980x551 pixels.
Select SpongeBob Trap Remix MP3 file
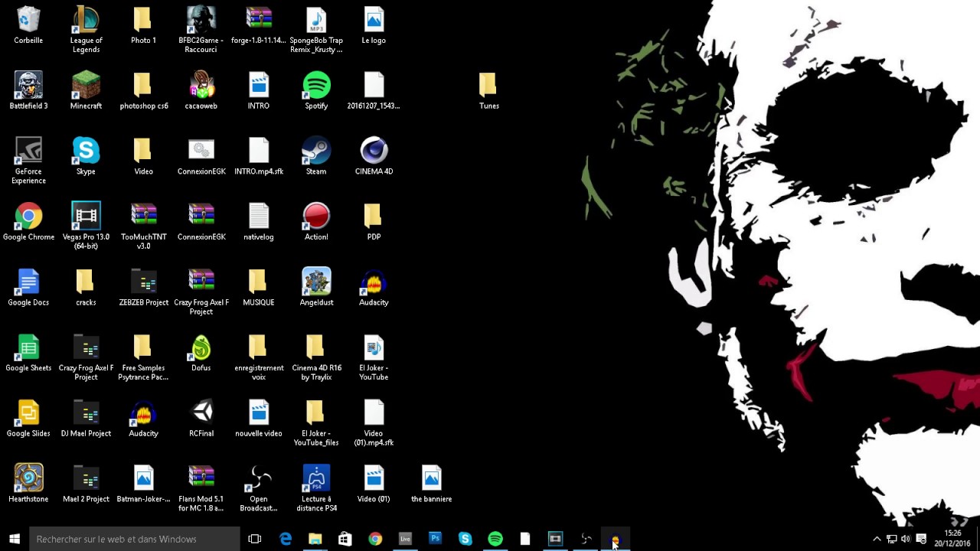(316, 30)
